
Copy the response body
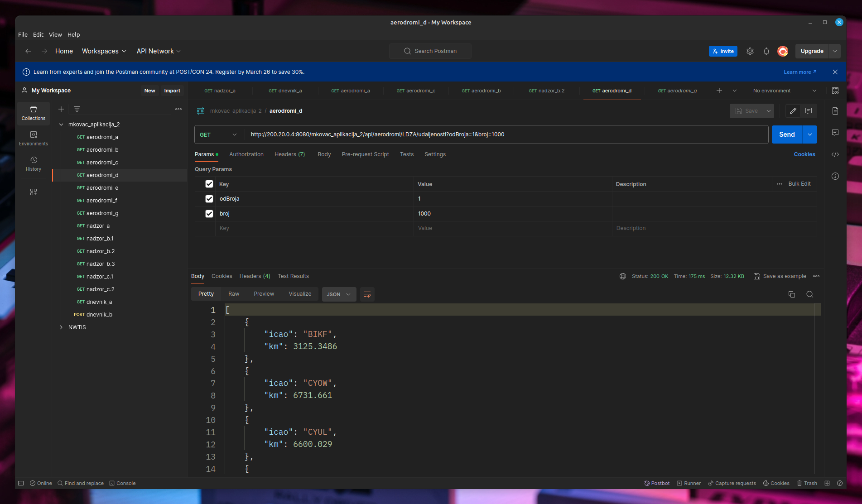(x=792, y=294)
